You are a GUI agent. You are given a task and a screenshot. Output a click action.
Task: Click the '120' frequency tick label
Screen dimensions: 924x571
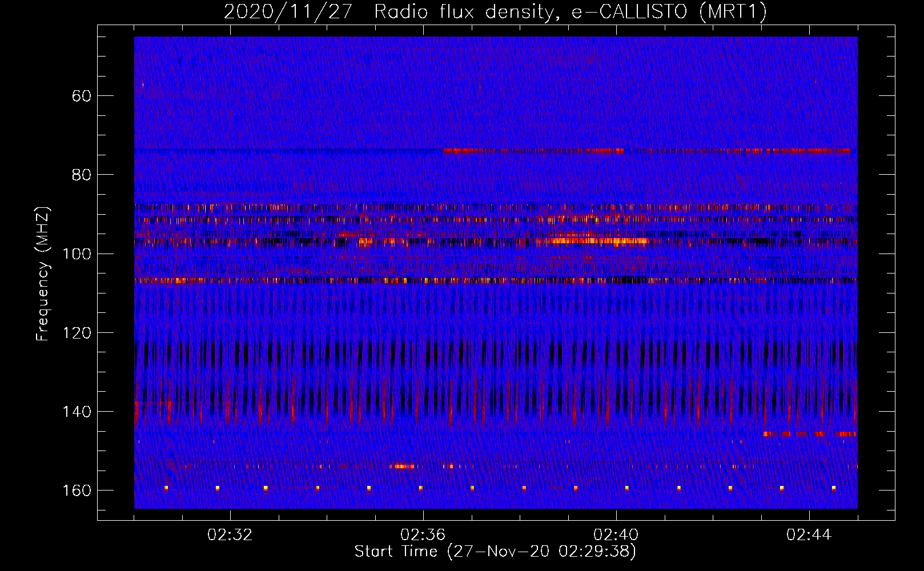click(77, 333)
